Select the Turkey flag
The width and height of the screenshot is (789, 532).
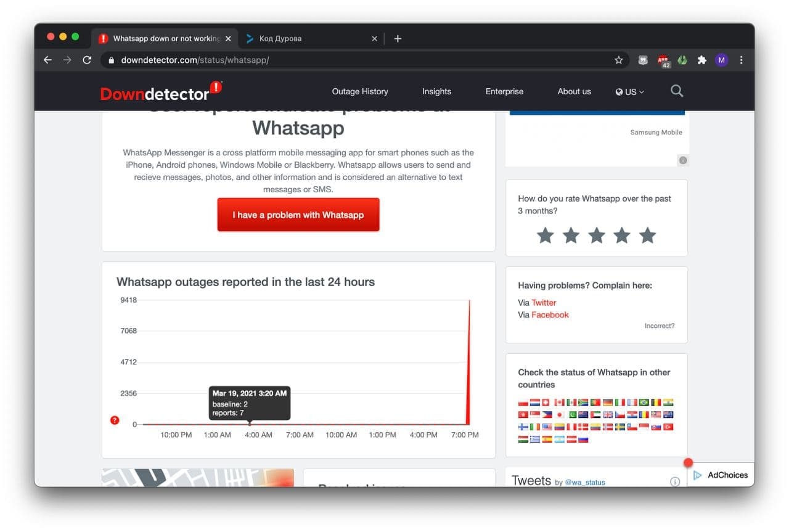click(668, 427)
